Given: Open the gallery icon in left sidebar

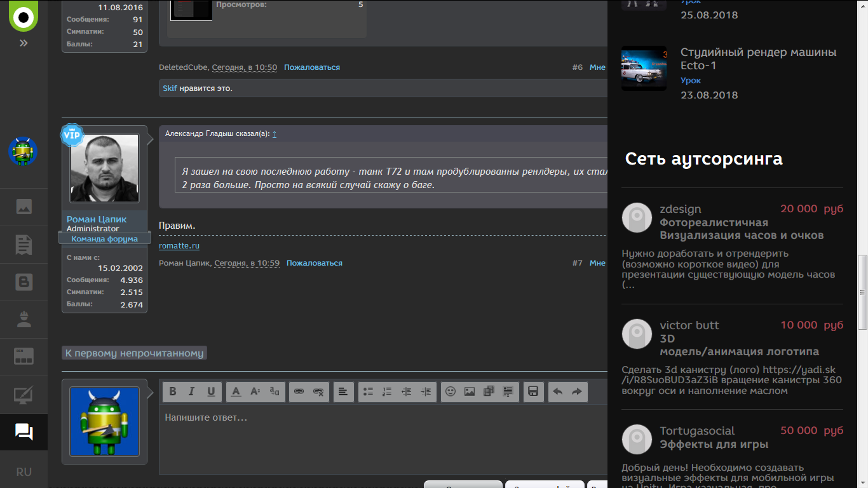Looking at the screenshot, I should (x=24, y=207).
